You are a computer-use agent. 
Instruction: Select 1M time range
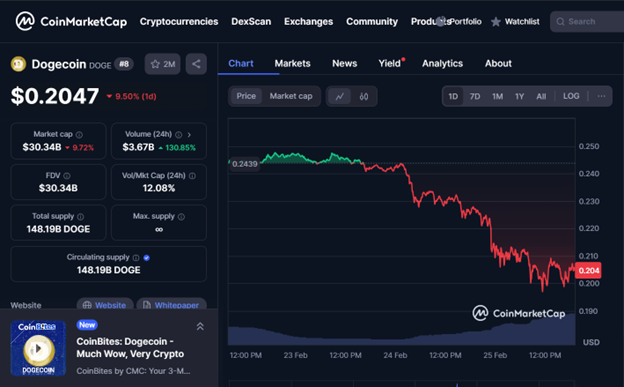pos(497,96)
